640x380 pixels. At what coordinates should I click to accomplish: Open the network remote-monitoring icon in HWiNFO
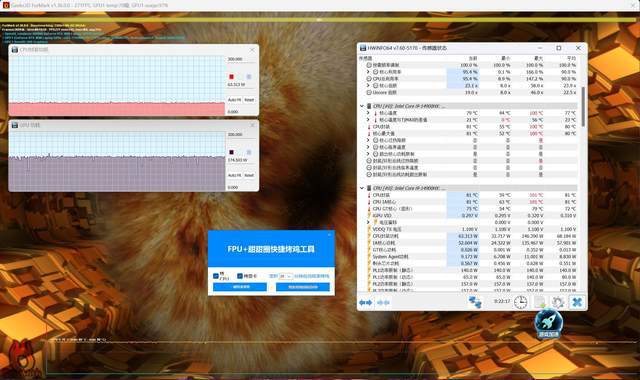(474, 302)
